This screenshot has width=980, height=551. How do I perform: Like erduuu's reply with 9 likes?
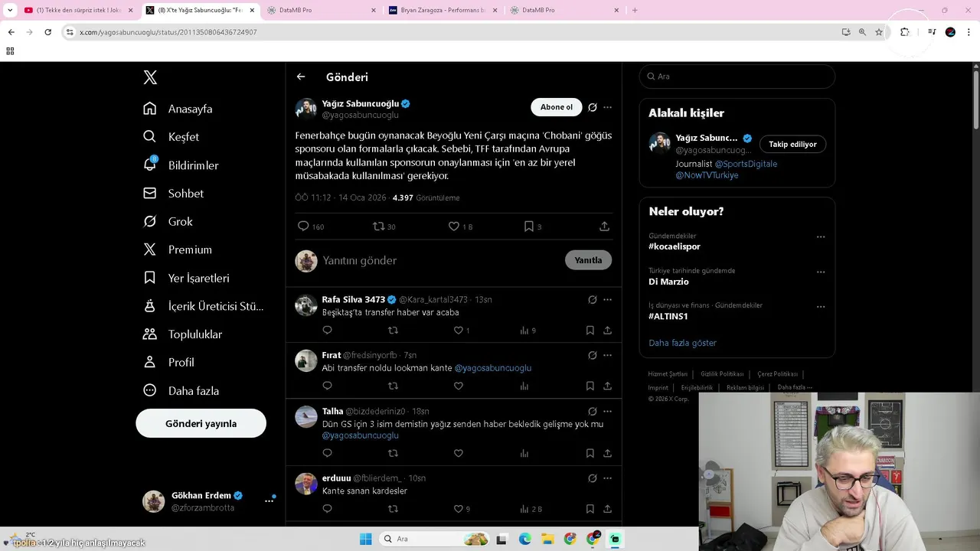coord(462,509)
